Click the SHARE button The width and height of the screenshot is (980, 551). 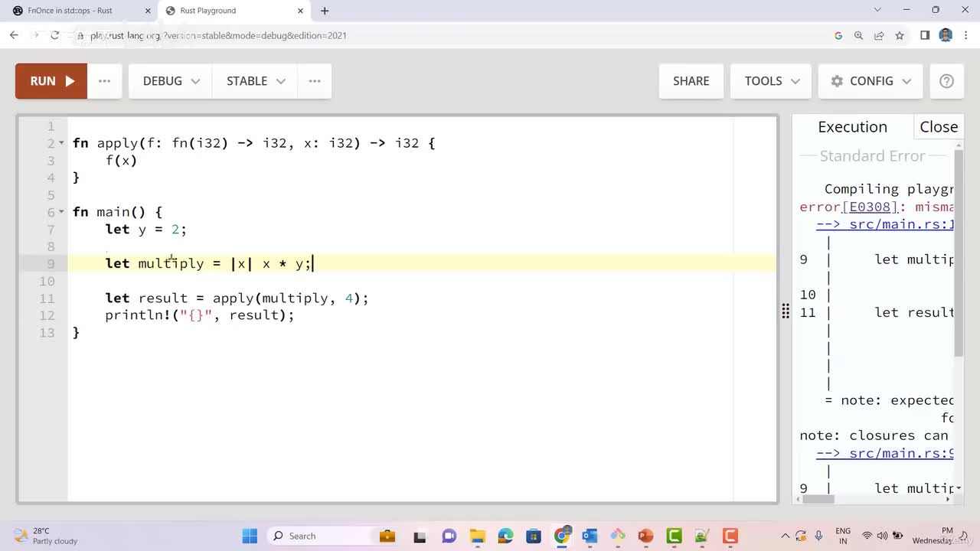click(x=691, y=81)
